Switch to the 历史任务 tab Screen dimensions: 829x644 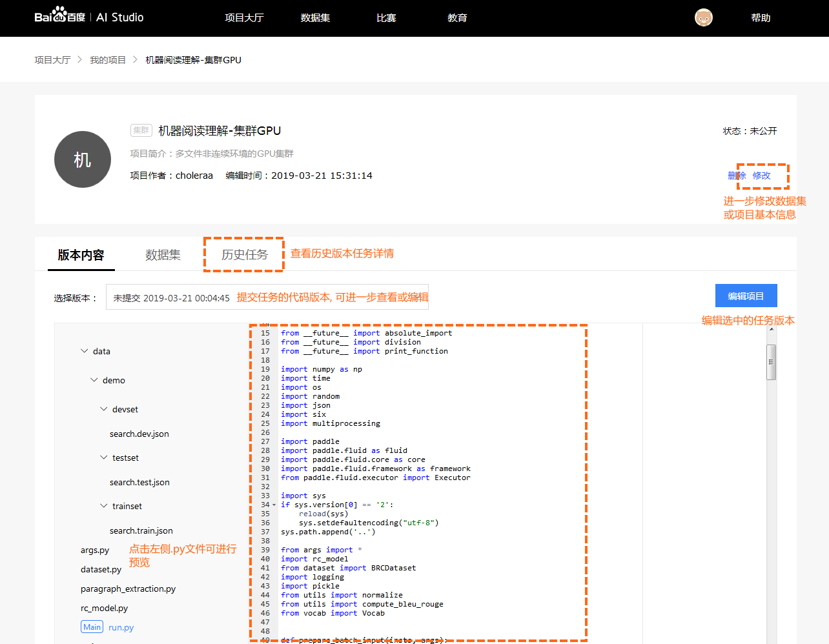pyautogui.click(x=245, y=255)
